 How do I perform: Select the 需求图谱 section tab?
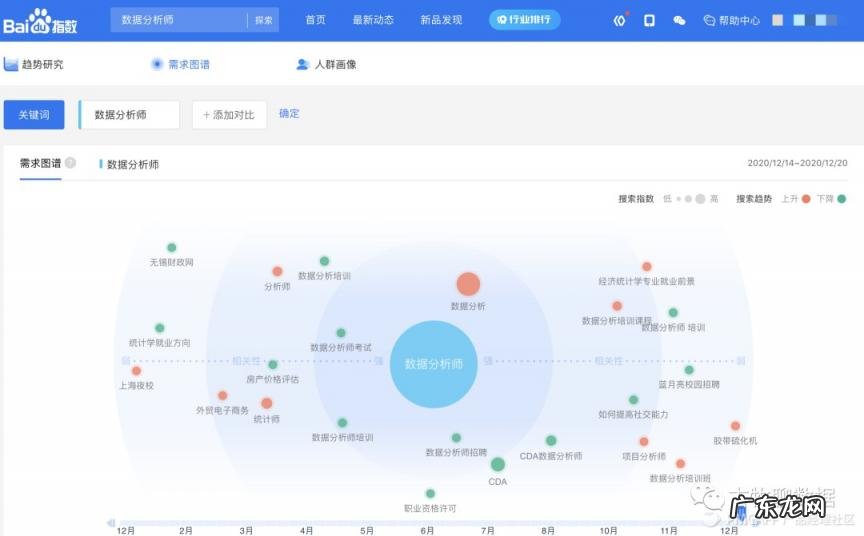coord(40,163)
